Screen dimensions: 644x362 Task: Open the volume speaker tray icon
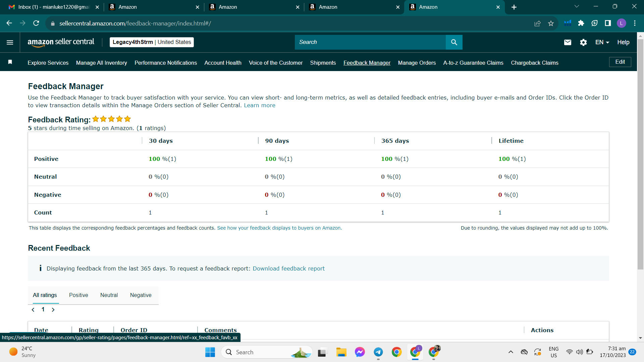579,352
